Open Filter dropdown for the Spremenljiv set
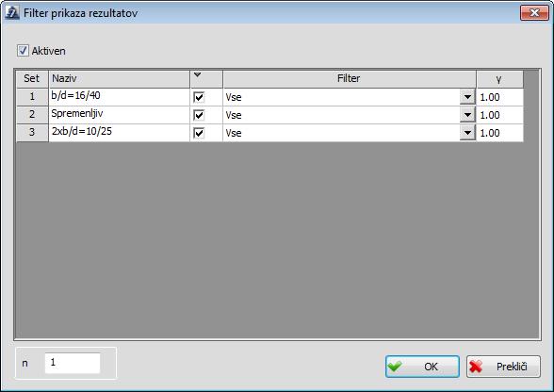Viewport: 554px width, 392px height. click(x=467, y=115)
